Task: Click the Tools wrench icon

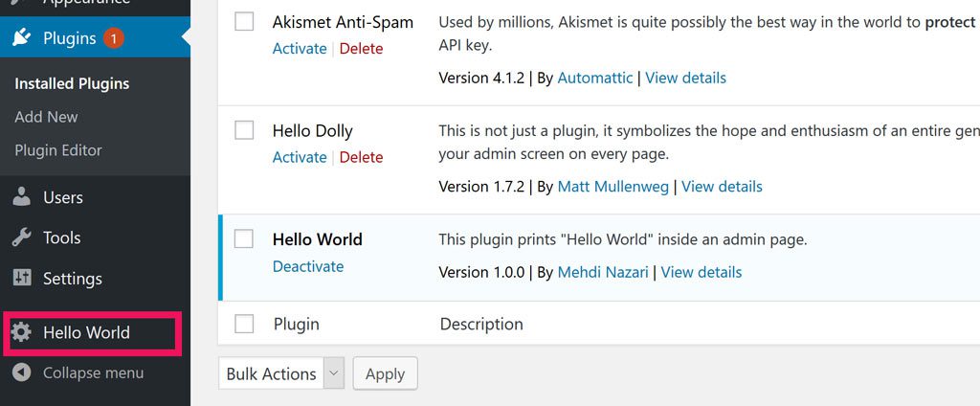Action: pyautogui.click(x=21, y=237)
